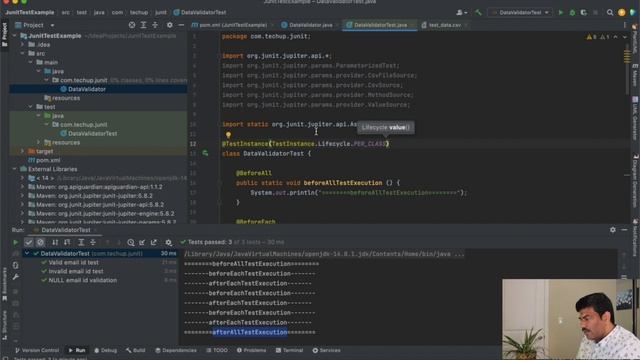Screen dimensions: 640x360
Task: Click the Build Project hammer icon
Action: pyautogui.click(x=478, y=13)
